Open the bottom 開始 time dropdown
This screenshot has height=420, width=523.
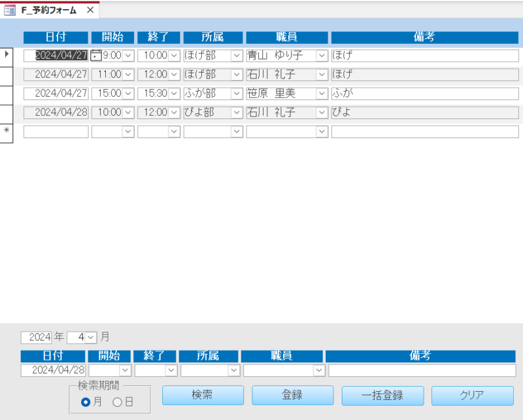126,370
